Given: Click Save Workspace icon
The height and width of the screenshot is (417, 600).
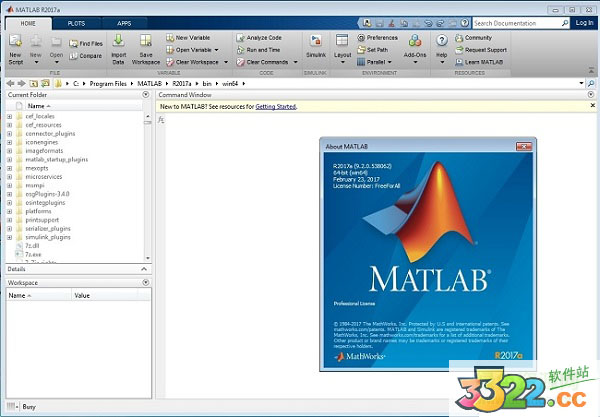Looking at the screenshot, I should click(146, 41).
